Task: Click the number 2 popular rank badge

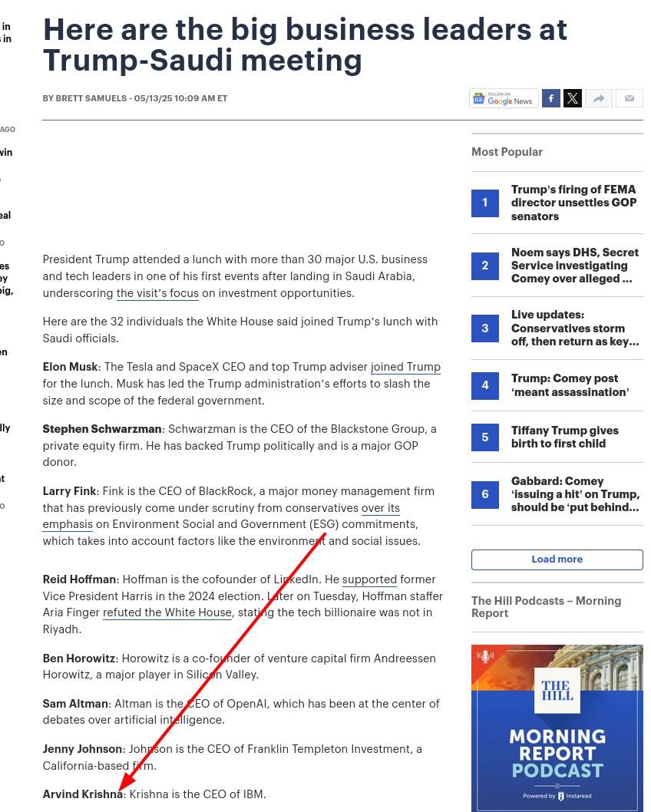Action: click(x=485, y=266)
